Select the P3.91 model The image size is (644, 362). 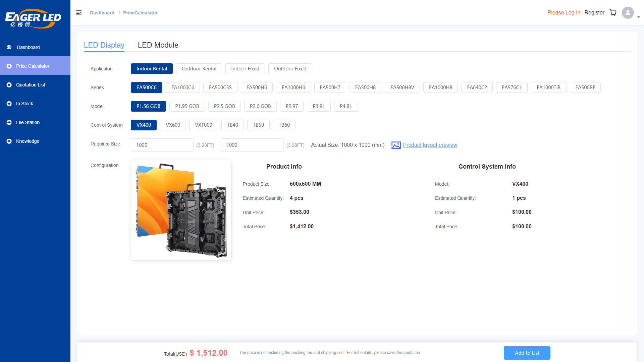click(319, 106)
